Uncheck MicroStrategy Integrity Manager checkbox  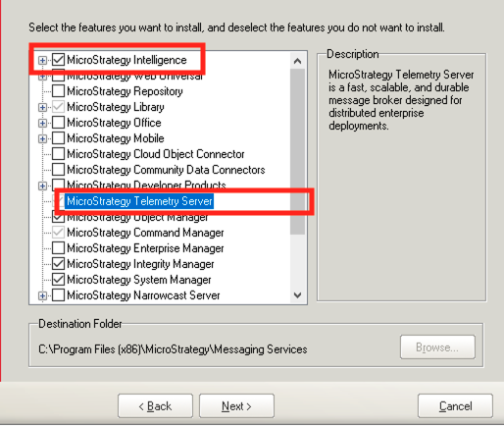(58, 263)
